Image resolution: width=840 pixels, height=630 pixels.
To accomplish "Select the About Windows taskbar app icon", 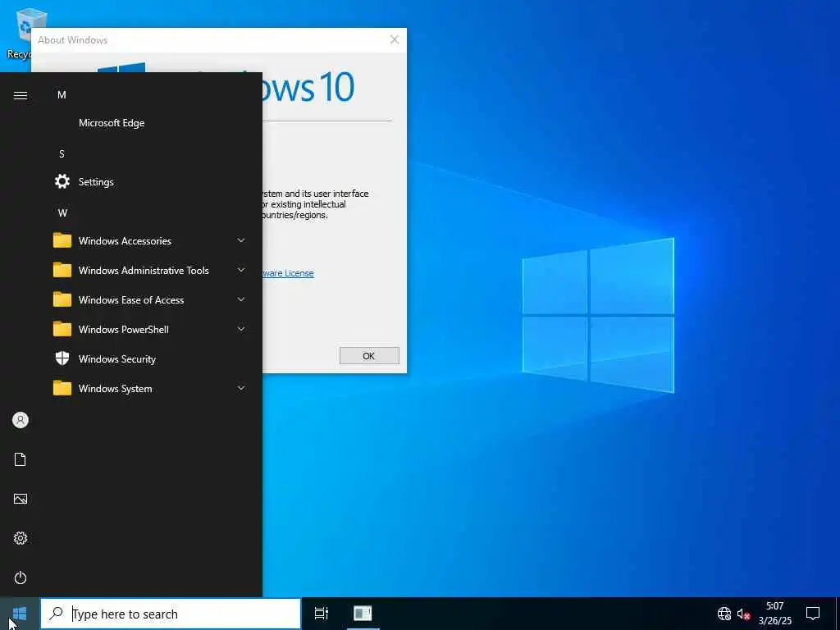I will [363, 614].
